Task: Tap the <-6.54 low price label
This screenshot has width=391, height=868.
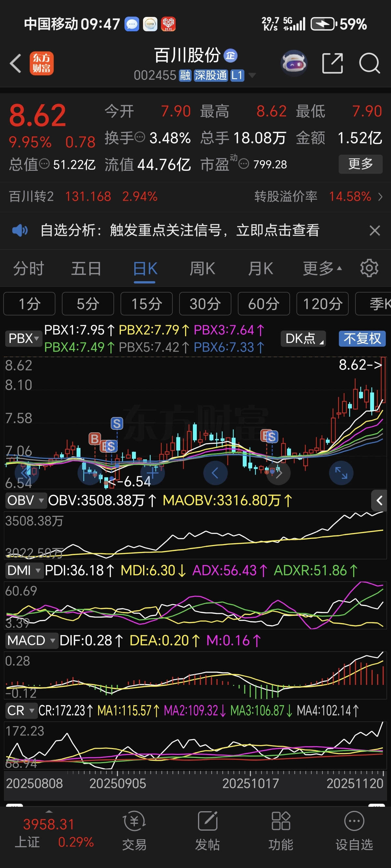Action: [x=130, y=482]
